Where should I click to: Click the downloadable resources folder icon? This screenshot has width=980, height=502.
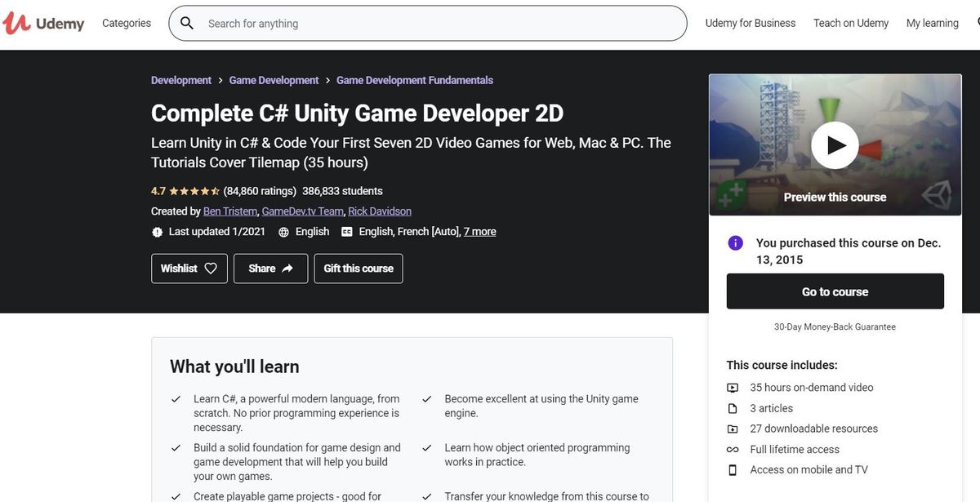[730, 427]
